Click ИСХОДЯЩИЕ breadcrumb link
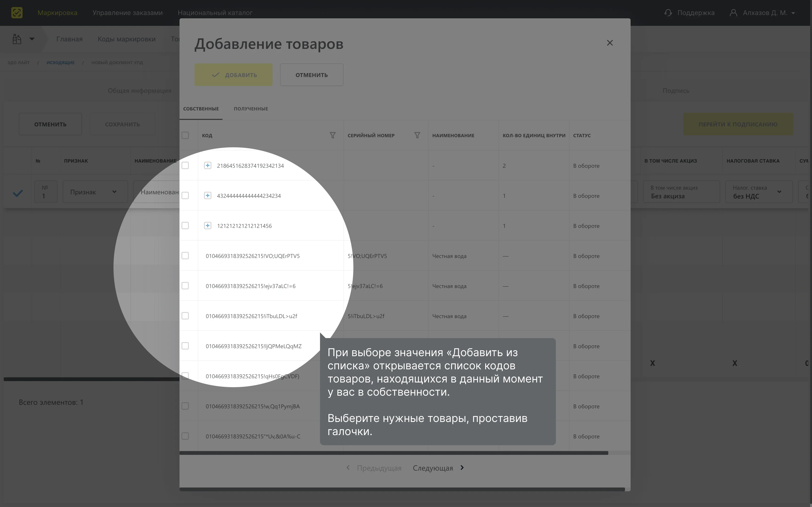 point(60,62)
